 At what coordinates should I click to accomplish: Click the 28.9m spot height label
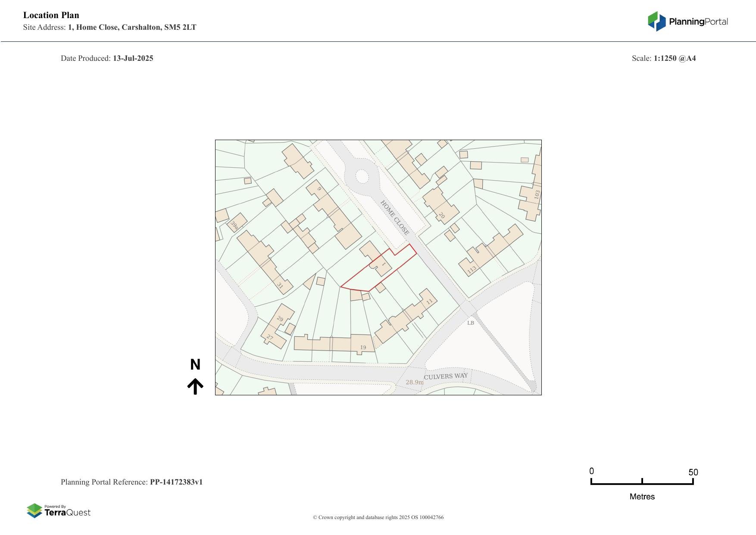(x=414, y=382)
